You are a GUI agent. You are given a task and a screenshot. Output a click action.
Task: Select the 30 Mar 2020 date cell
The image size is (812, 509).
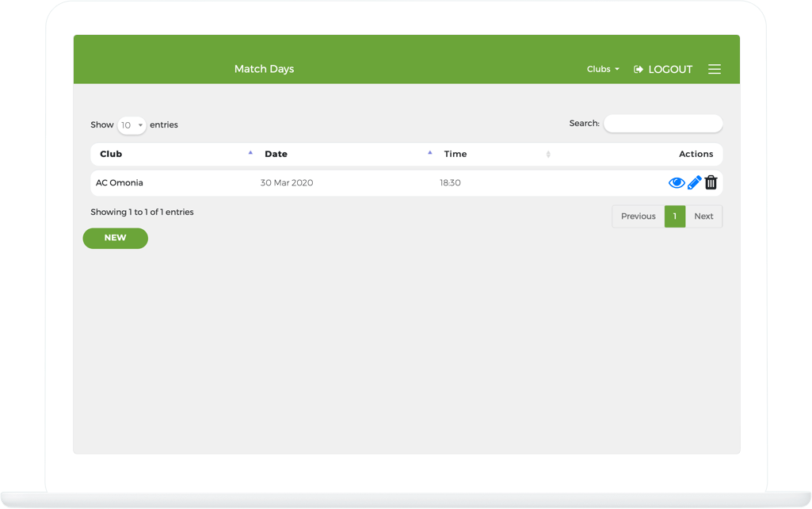286,183
